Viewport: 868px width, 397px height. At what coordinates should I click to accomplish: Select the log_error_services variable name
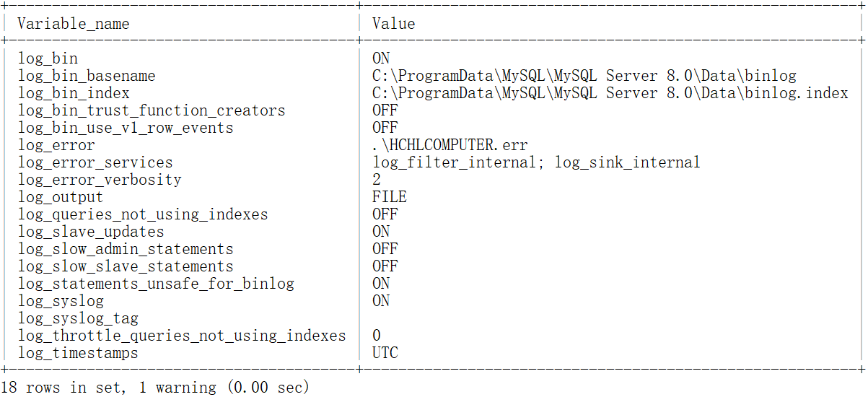[95, 162]
